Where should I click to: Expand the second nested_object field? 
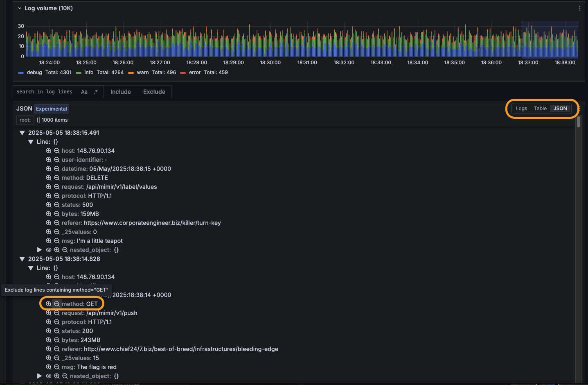[x=39, y=376]
